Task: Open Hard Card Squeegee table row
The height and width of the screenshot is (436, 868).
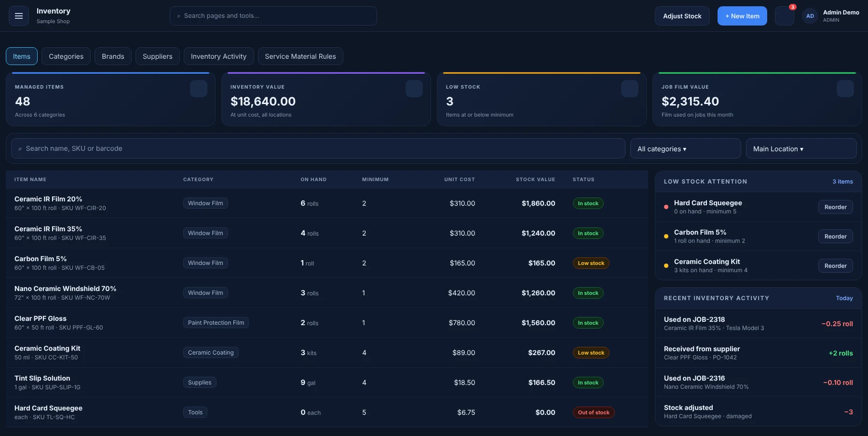Action: [x=327, y=412]
